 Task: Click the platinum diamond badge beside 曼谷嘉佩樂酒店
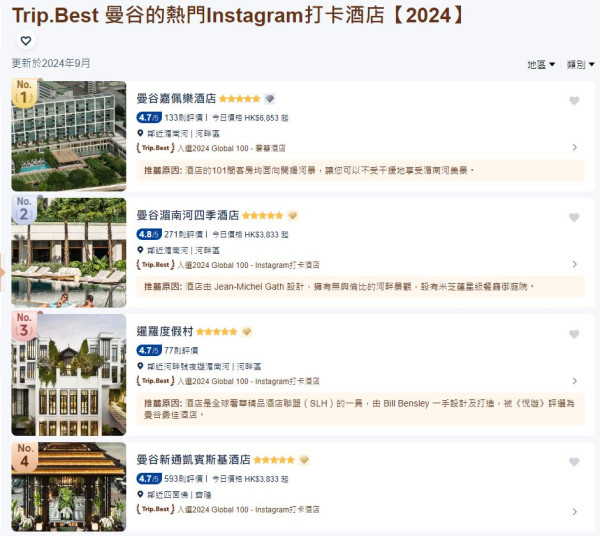(270, 99)
